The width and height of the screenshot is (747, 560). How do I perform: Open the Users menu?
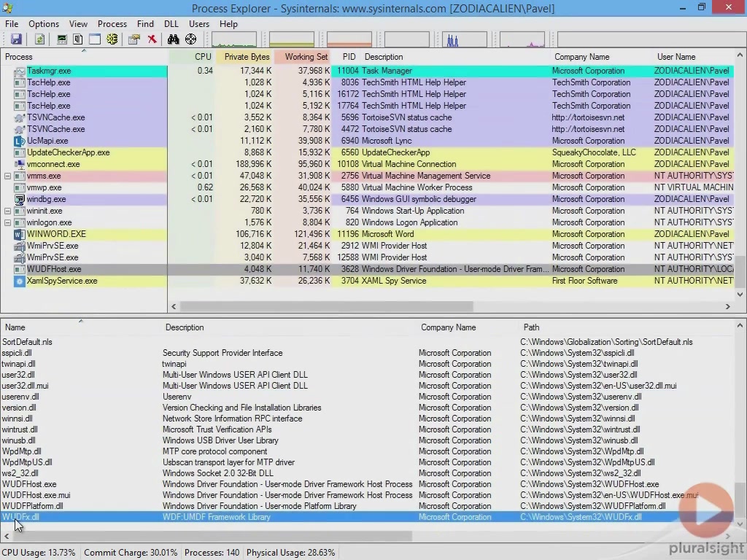[198, 24]
